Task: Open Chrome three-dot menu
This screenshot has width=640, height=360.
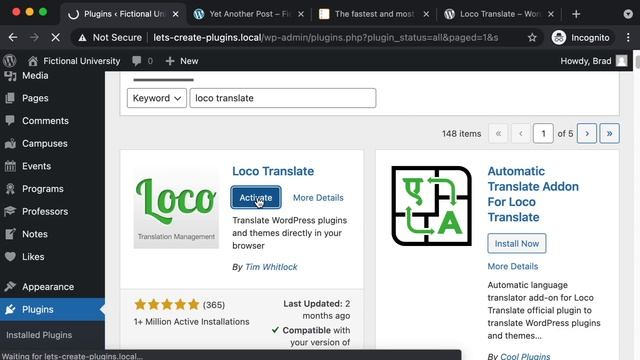Action: click(x=628, y=38)
